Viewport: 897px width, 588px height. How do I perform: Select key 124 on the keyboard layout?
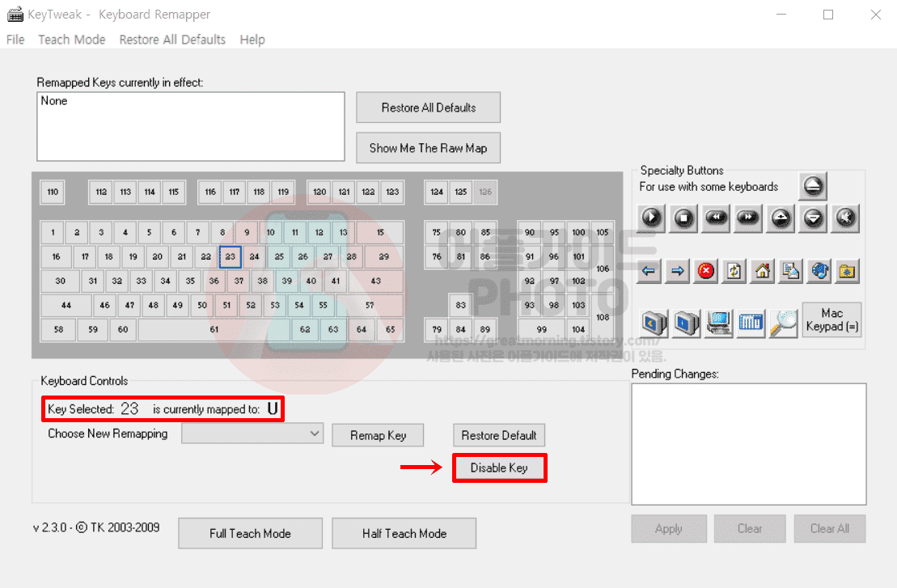pos(437,192)
